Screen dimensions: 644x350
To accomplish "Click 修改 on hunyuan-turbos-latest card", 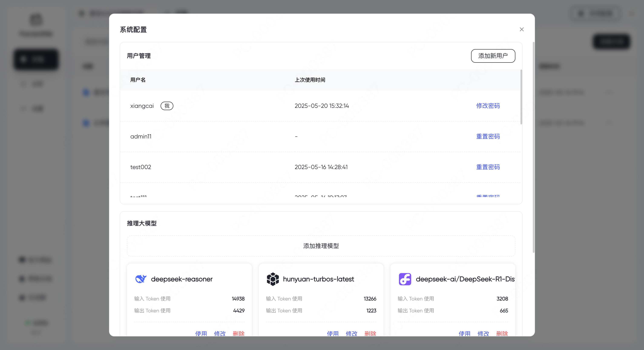I will [x=352, y=333].
